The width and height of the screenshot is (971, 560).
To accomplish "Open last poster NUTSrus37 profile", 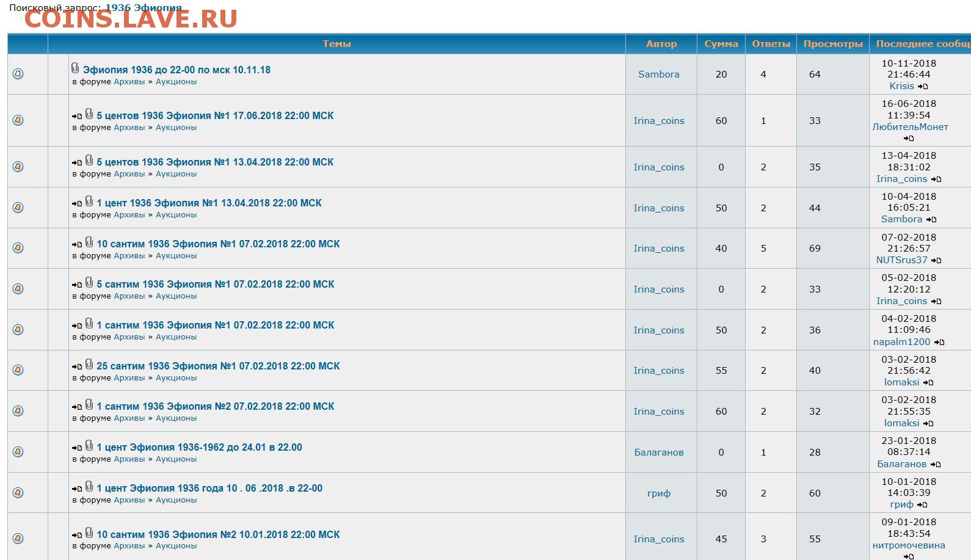I will (902, 260).
